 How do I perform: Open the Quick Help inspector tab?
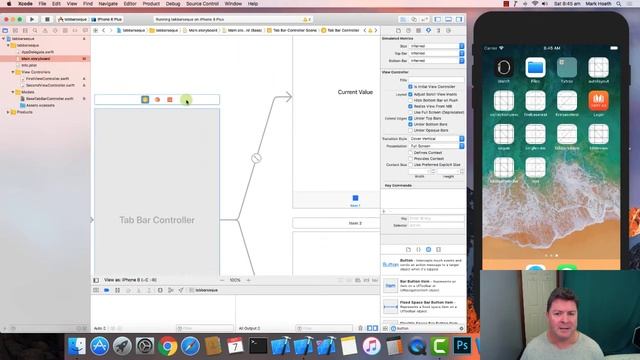(x=409, y=31)
